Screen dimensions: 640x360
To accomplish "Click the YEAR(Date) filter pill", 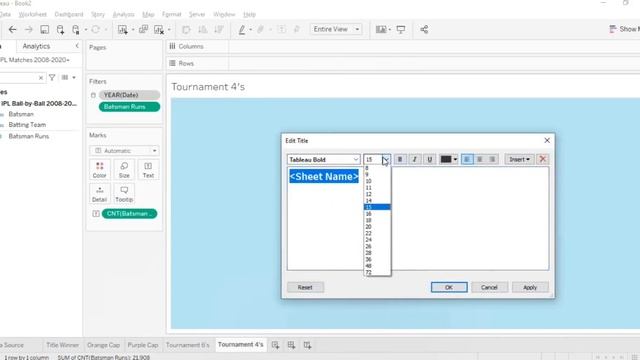I will [129, 95].
